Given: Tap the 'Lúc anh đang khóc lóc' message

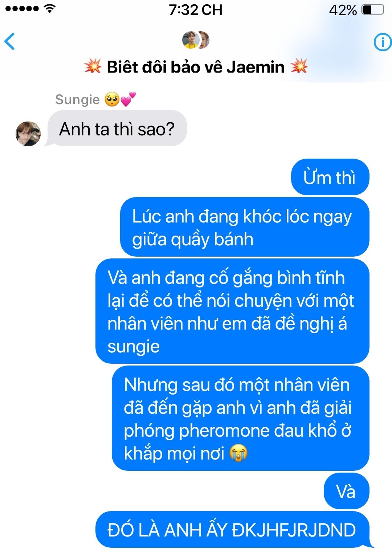Looking at the screenshot, I should tap(245, 227).
